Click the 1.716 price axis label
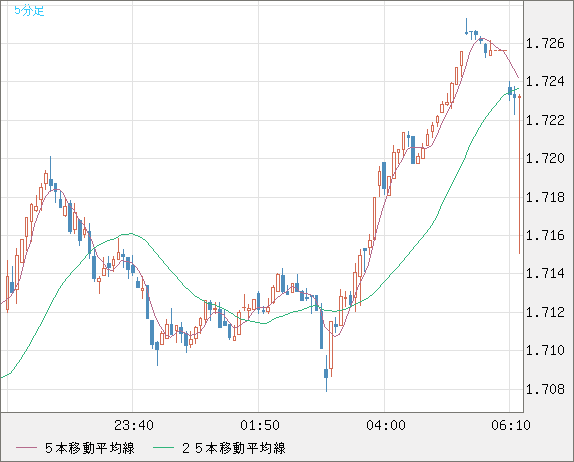This screenshot has height=462, width=574. point(545,235)
